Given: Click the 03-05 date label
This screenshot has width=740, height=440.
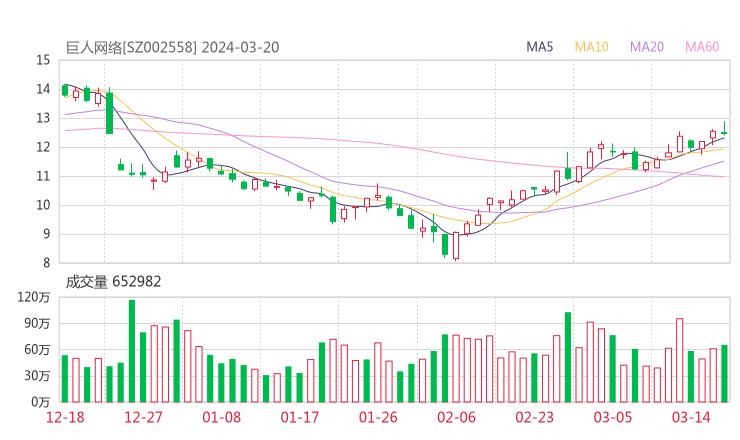Looking at the screenshot, I should 613,417.
